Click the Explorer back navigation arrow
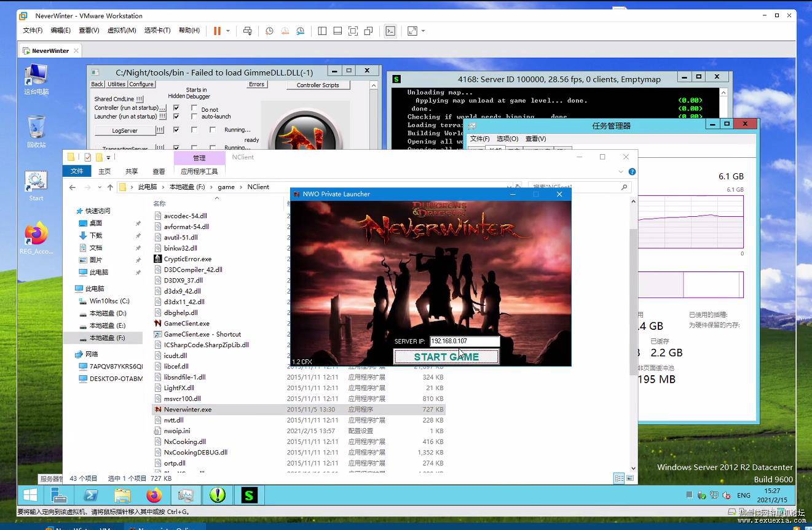 coord(73,187)
